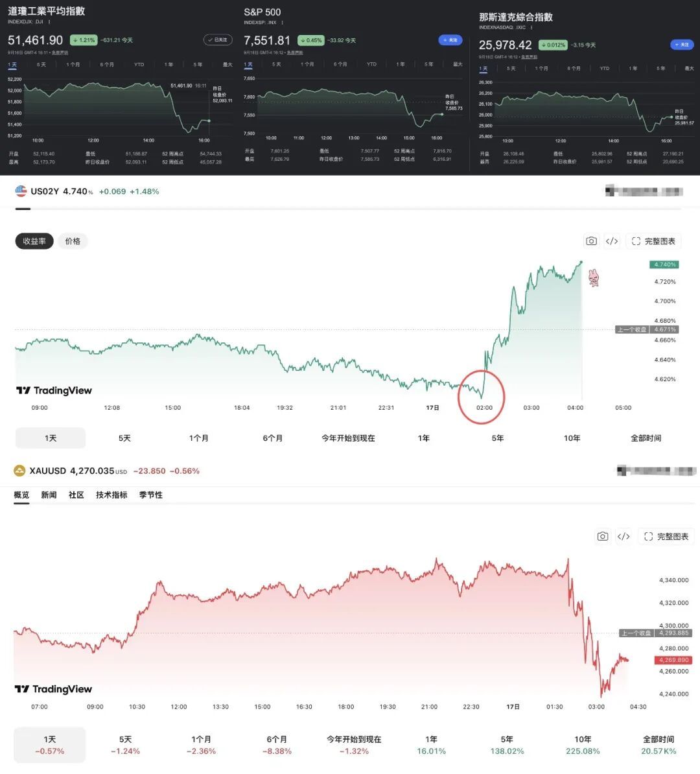This screenshot has height=774, width=700.
Task: Switch to the 收益率 yield view
Action: click(x=34, y=241)
